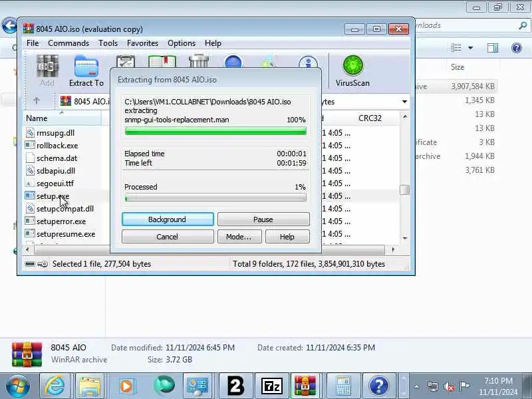Click the vertical scrollbar thumb in file list

point(404,190)
